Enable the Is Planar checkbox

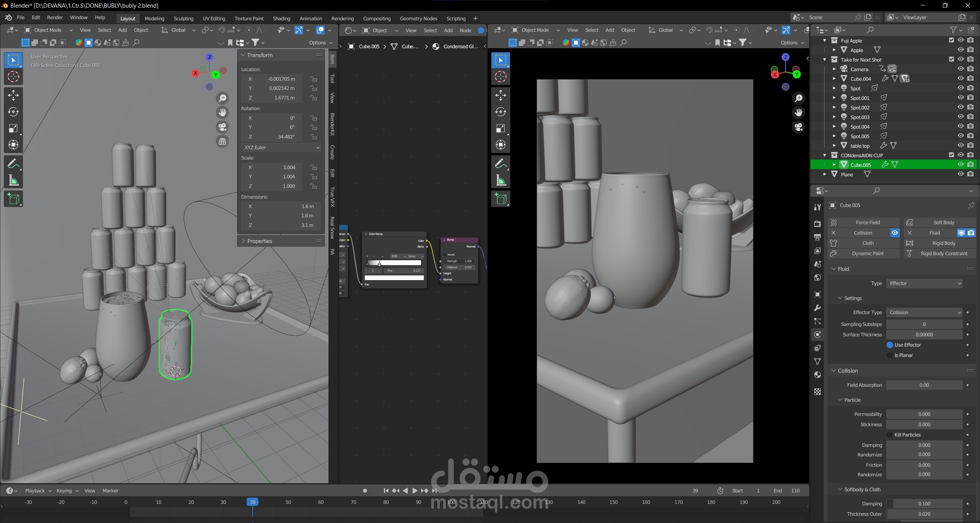890,355
